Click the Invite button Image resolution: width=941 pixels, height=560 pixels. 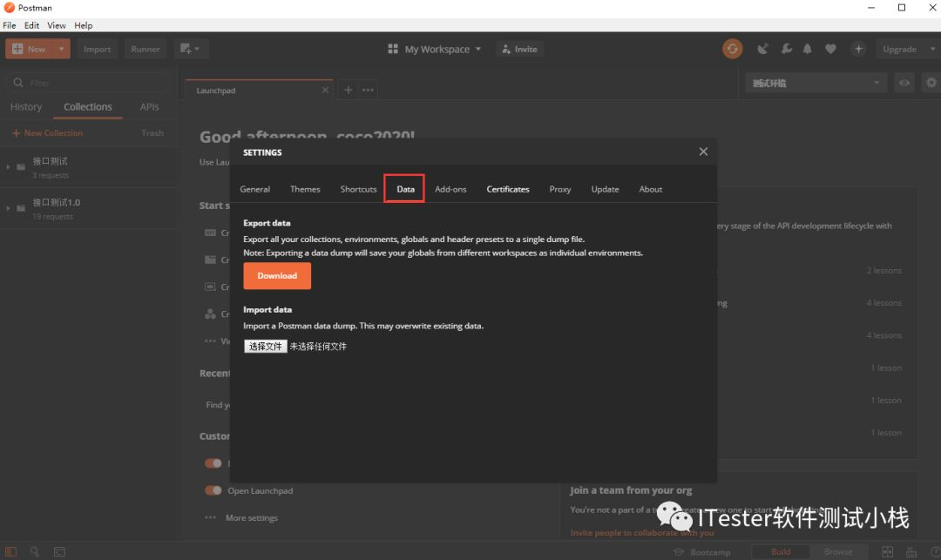pyautogui.click(x=519, y=49)
